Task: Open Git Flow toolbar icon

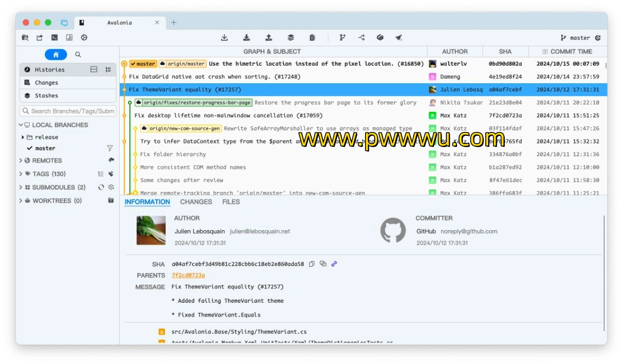Action: pyautogui.click(x=361, y=37)
